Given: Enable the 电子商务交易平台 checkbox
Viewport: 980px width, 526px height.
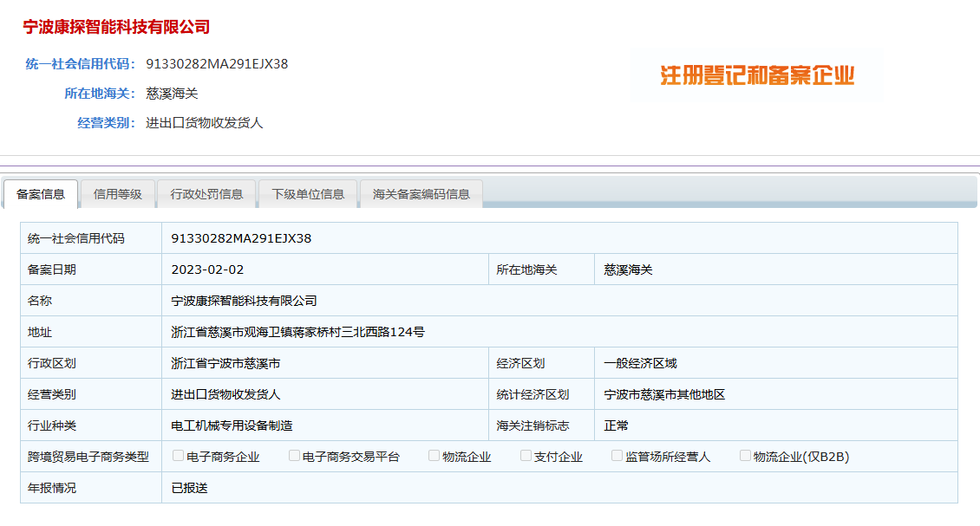Looking at the screenshot, I should click(x=294, y=456).
